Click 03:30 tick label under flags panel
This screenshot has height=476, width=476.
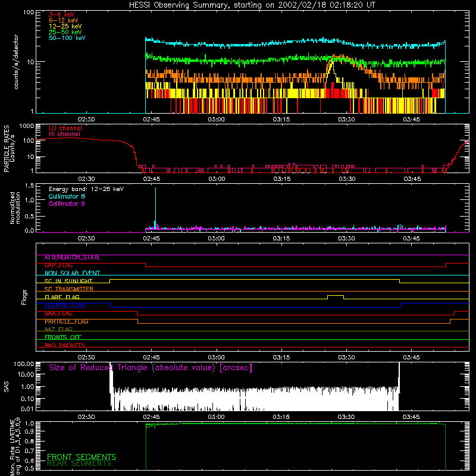coord(346,358)
